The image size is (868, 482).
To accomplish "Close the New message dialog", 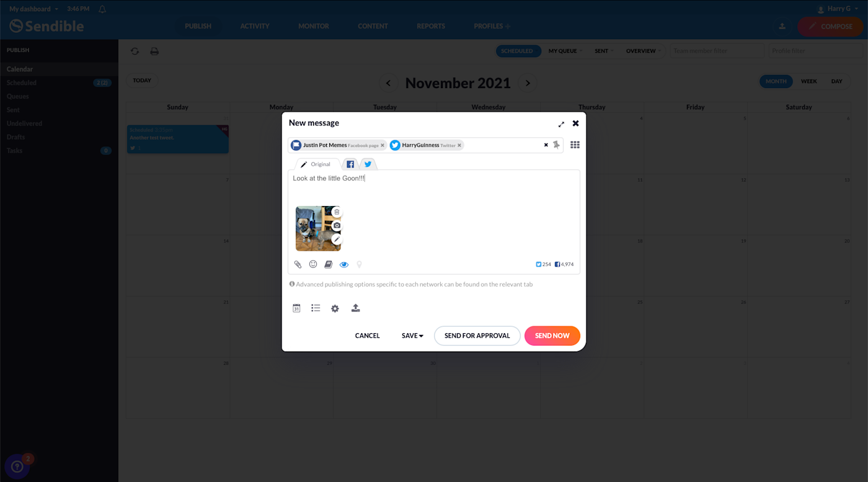I will coord(575,123).
